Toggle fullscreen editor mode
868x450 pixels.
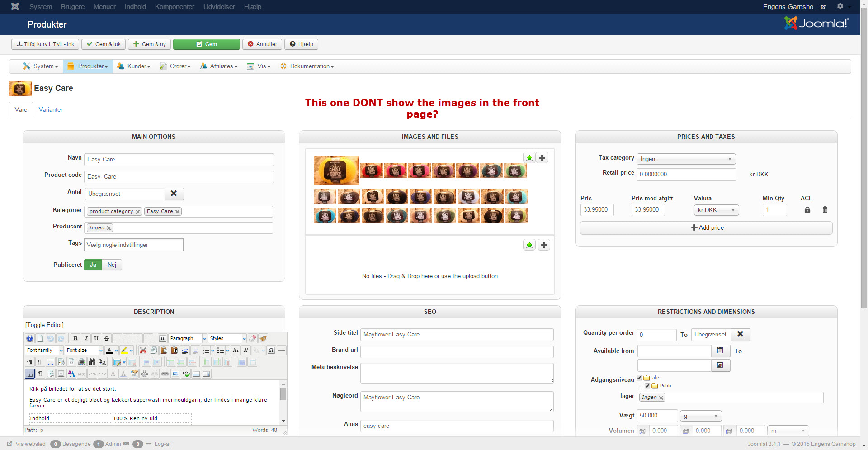(51, 362)
